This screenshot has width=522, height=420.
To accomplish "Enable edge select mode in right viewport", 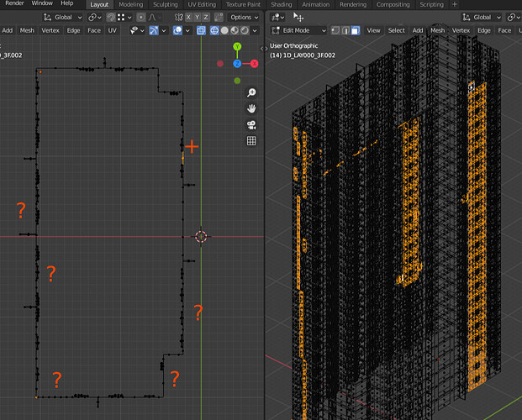I will coord(345,30).
